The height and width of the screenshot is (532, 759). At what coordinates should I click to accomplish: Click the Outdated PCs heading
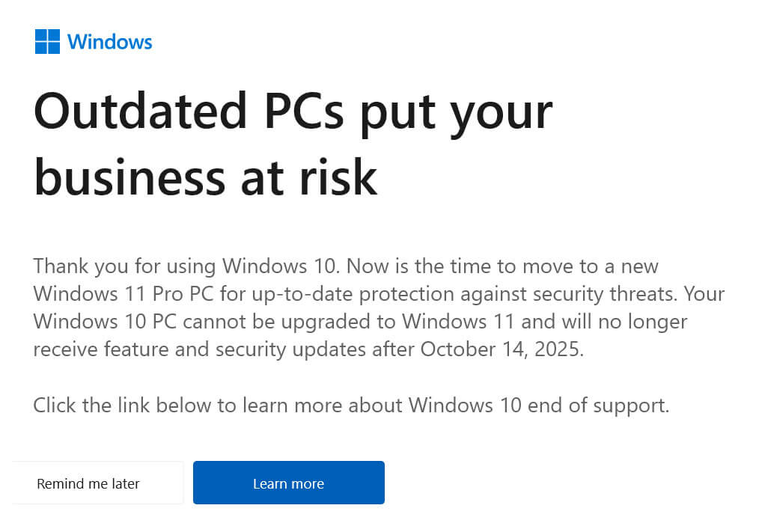point(293,111)
